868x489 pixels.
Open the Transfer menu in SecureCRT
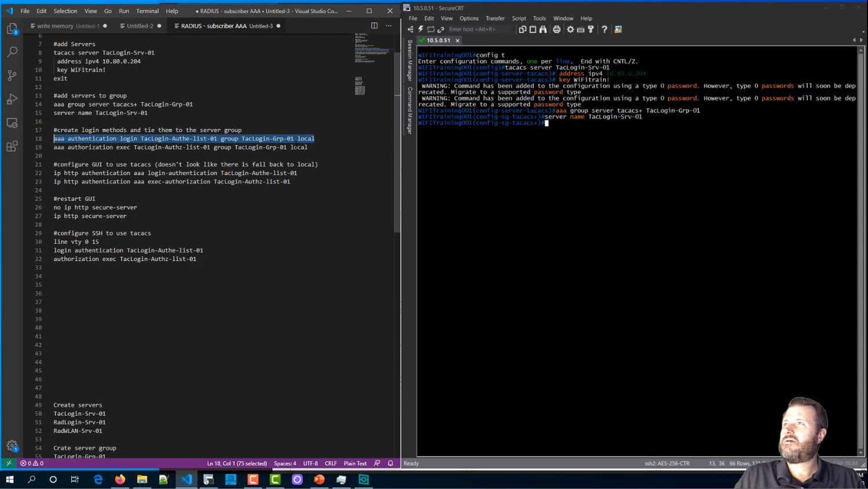pyautogui.click(x=495, y=19)
